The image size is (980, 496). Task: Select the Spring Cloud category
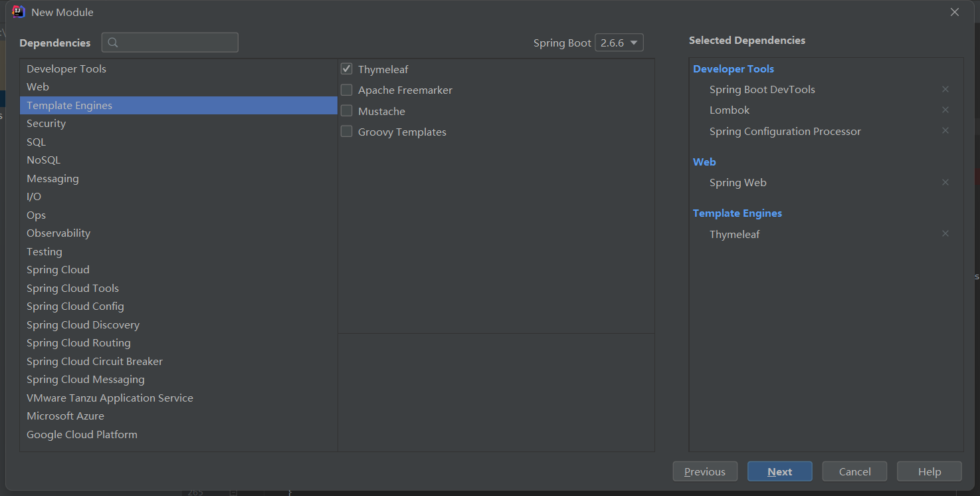(179, 270)
